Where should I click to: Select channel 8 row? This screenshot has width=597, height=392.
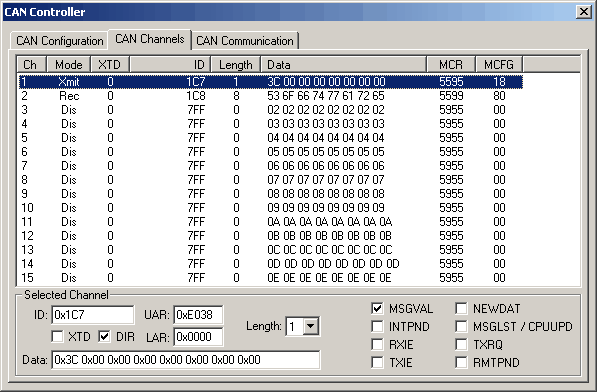[270, 180]
